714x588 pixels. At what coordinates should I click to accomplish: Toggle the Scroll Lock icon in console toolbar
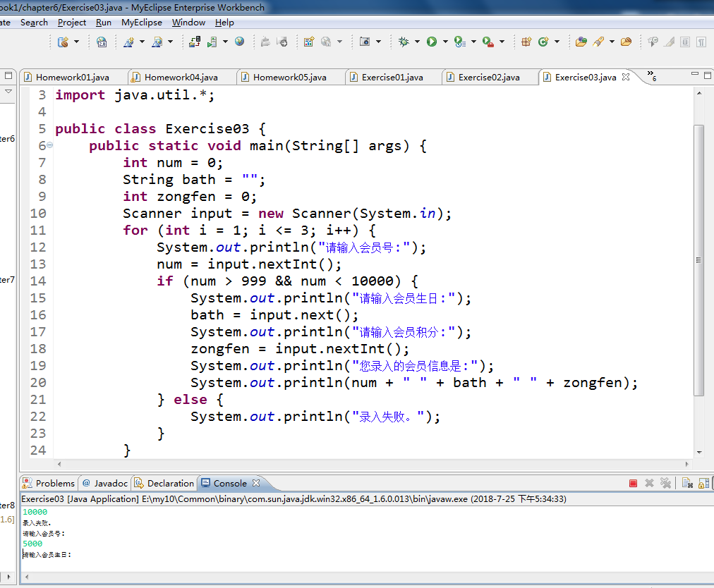[703, 483]
